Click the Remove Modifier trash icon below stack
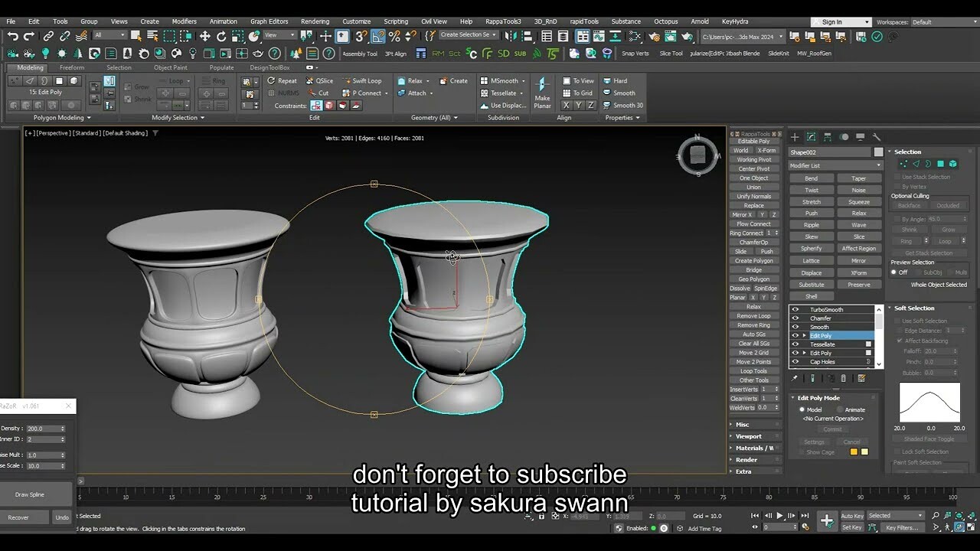Image resolution: width=980 pixels, height=551 pixels. click(845, 377)
